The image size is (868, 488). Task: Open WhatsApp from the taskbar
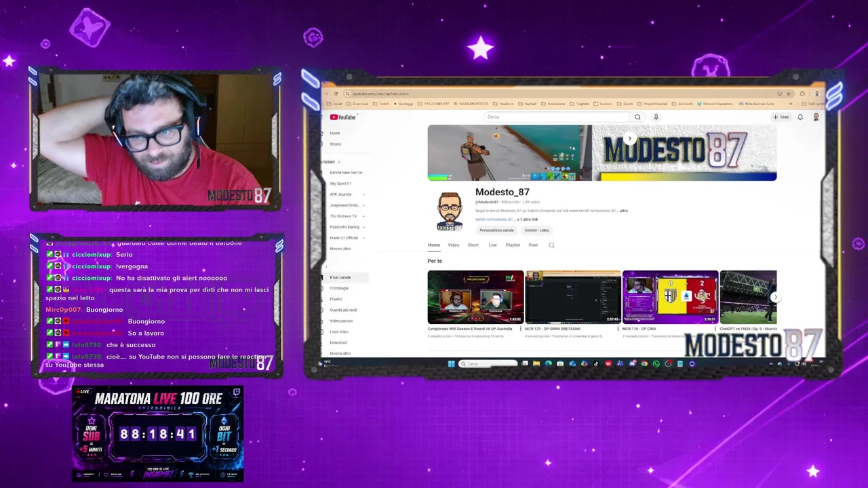point(656,364)
